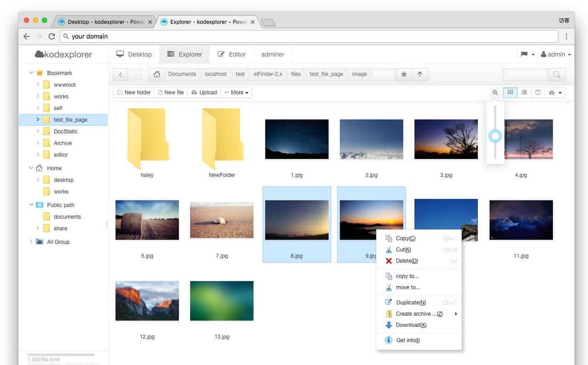The image size is (588, 365).
Task: Switch to split column view
Action: 537,93
